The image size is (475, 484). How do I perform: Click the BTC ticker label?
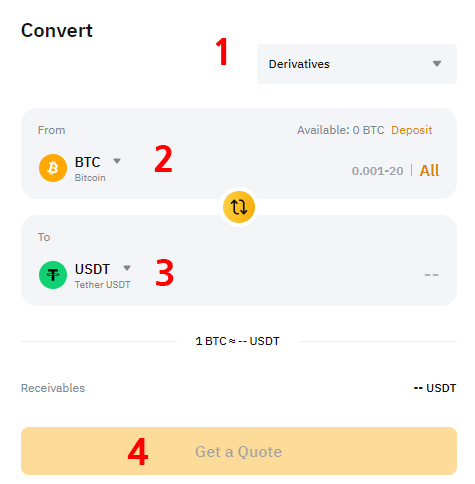click(87, 162)
